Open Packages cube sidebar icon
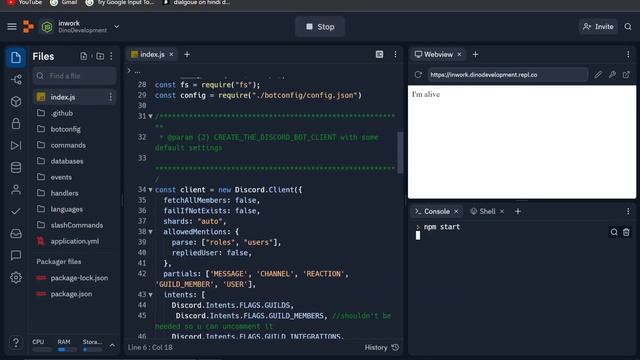The image size is (640, 360). 16,101
